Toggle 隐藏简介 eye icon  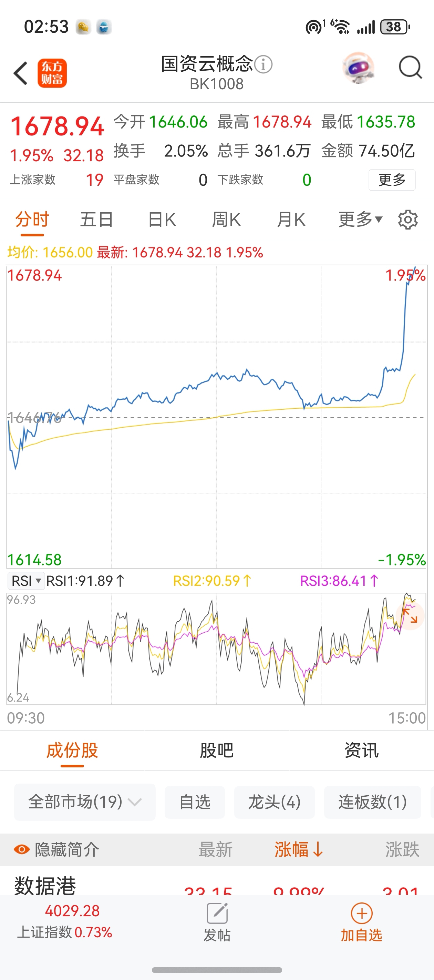coord(22,849)
